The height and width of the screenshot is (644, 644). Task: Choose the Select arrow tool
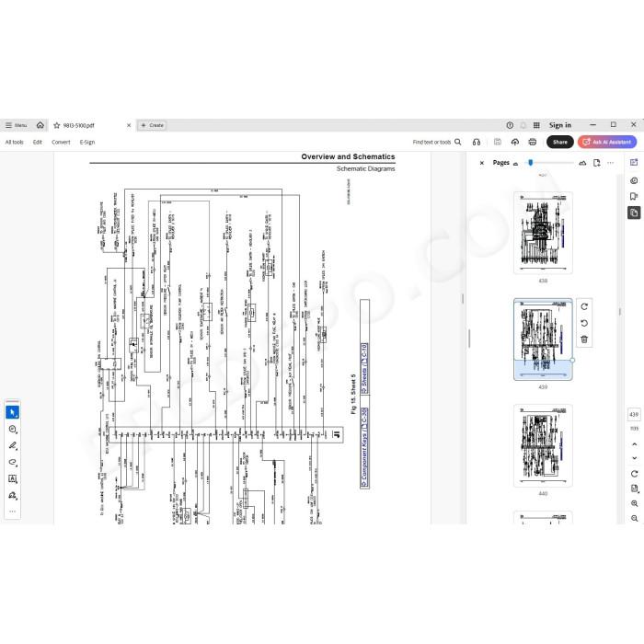(x=12, y=412)
